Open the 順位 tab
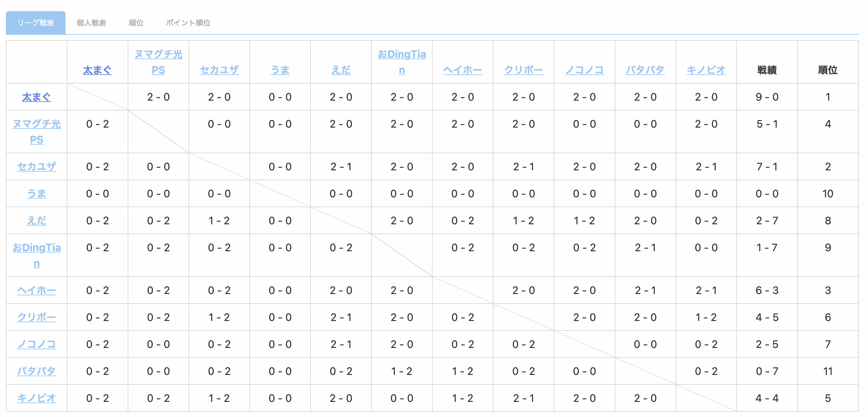868x417 pixels. point(136,23)
